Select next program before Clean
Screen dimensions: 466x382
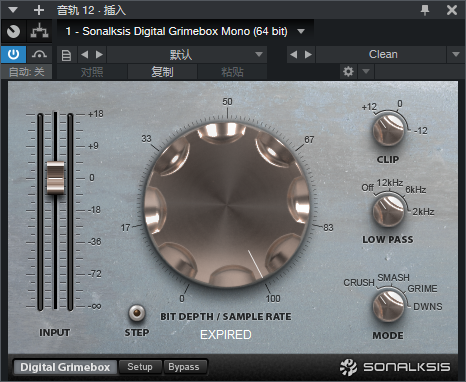click(308, 54)
